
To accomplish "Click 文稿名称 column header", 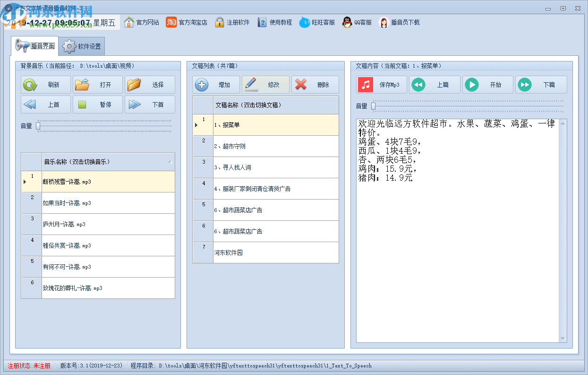I will click(276, 105).
